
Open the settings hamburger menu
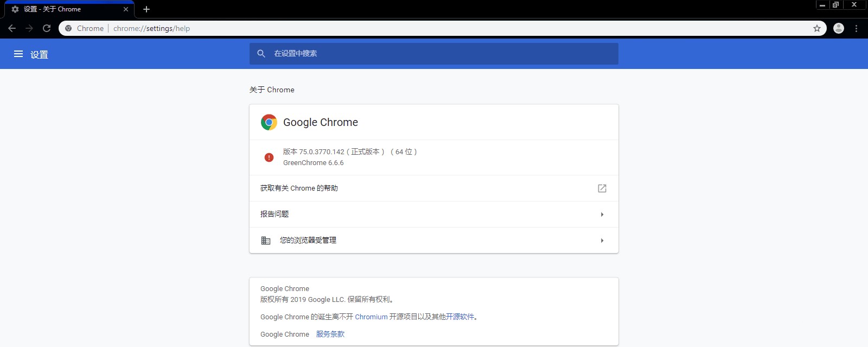coord(18,54)
